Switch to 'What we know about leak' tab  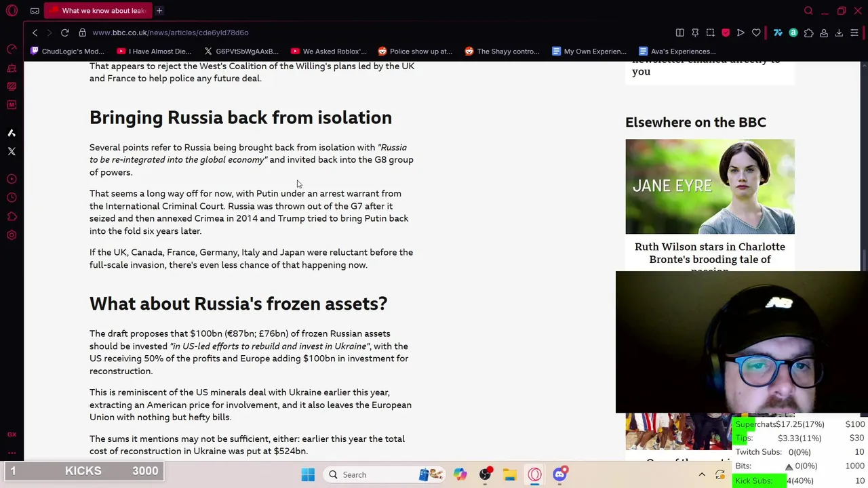pyautogui.click(x=98, y=11)
